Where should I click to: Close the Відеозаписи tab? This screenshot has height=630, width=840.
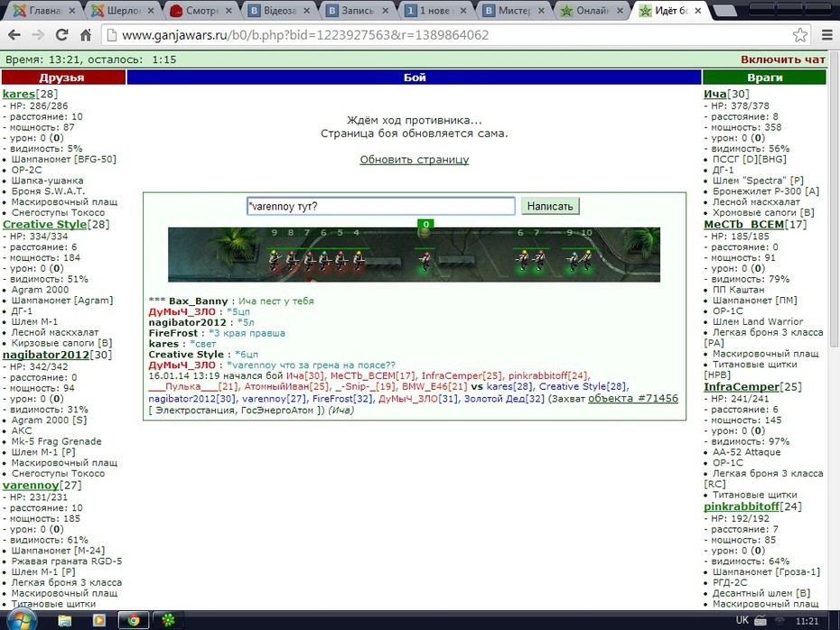point(306,10)
